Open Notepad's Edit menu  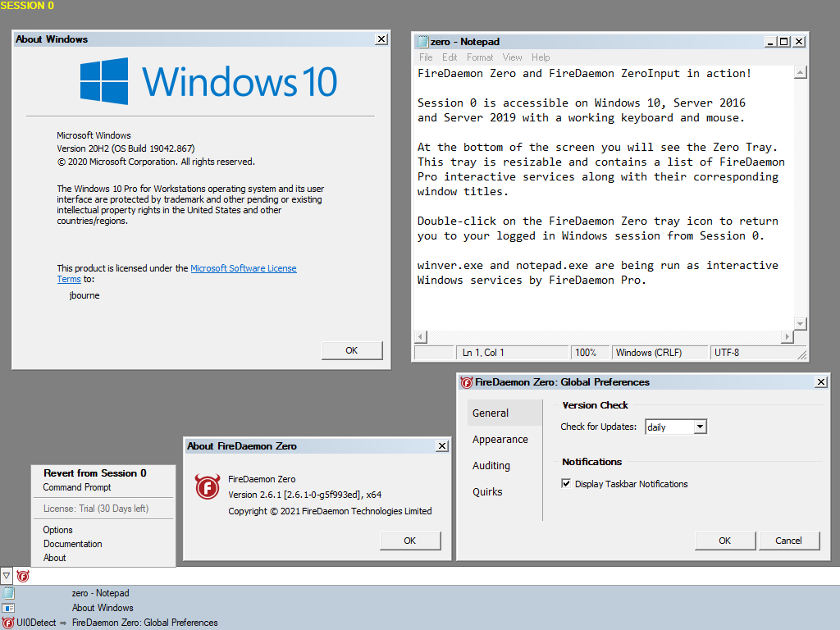coord(450,57)
